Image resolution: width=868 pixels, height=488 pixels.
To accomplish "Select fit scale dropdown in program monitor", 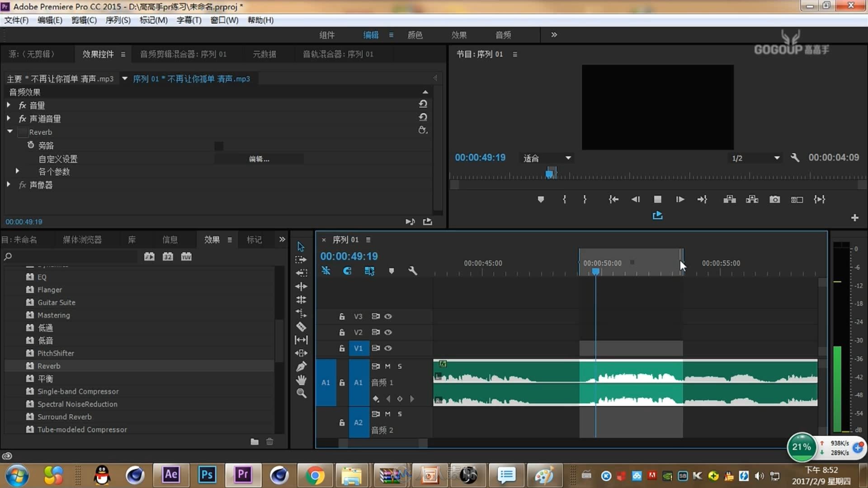I will (x=544, y=158).
